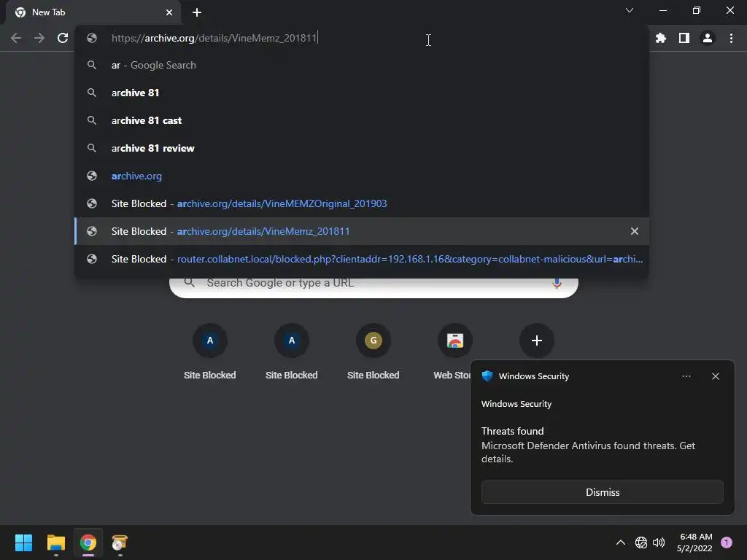
Task: Open File Explorer from the taskbar
Action: pyautogui.click(x=55, y=542)
